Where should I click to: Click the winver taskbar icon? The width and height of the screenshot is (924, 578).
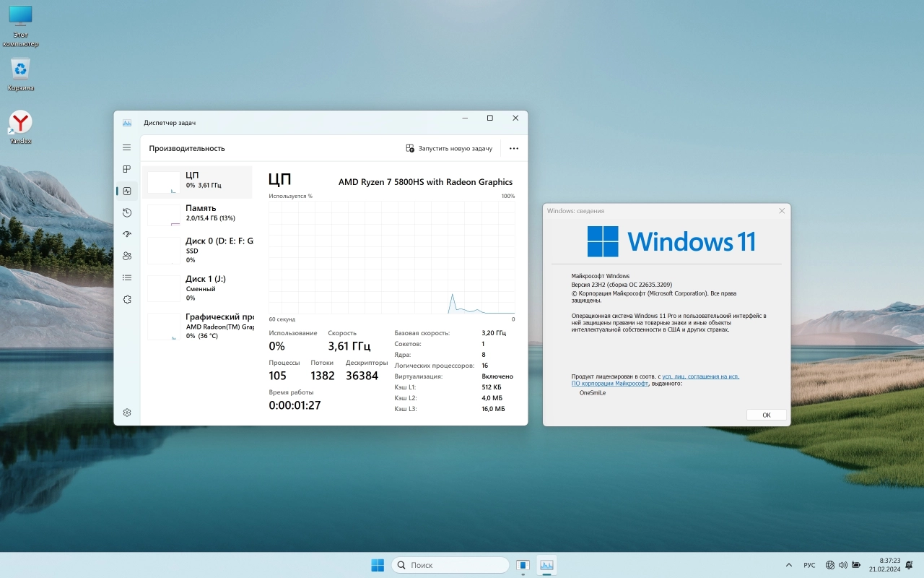click(523, 565)
